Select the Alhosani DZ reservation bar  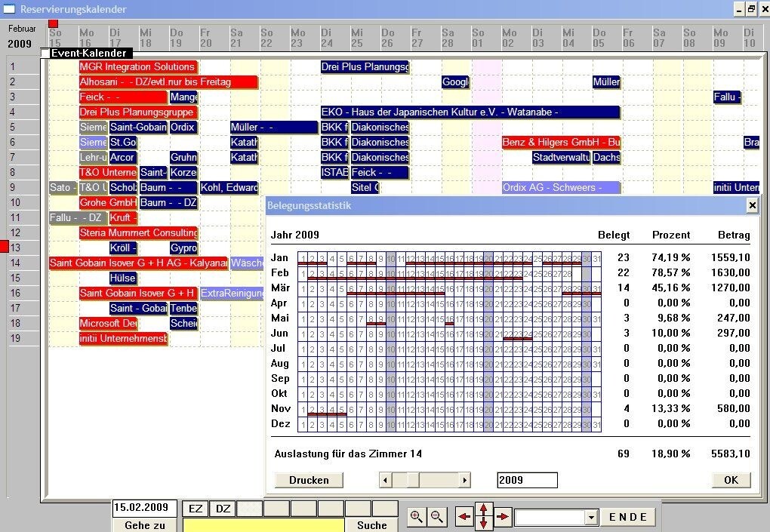point(168,82)
